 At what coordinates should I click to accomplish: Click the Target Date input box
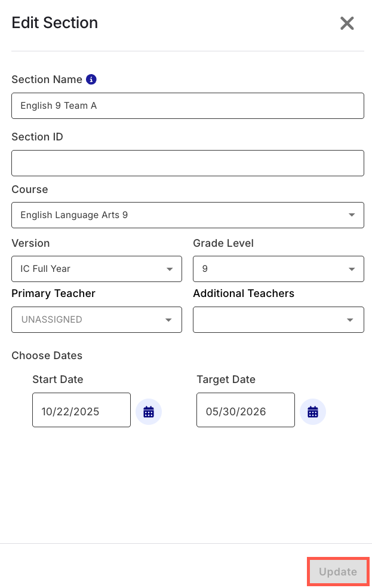(245, 411)
